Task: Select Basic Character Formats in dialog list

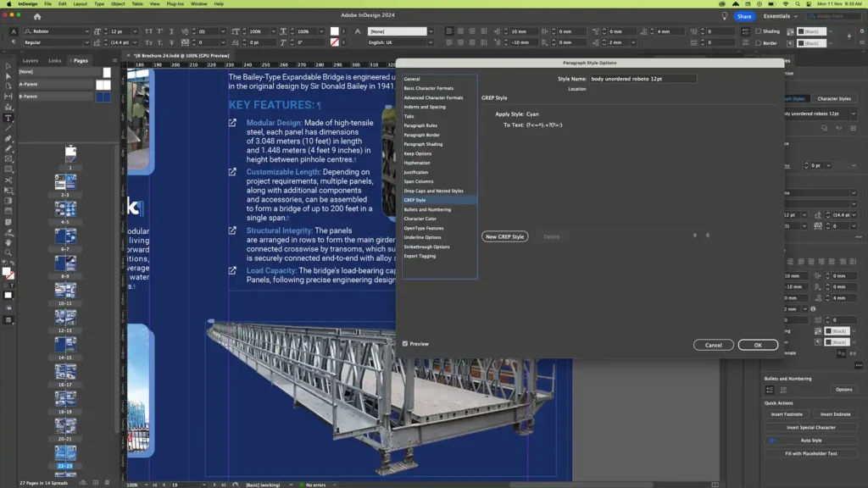Action: 428,88
